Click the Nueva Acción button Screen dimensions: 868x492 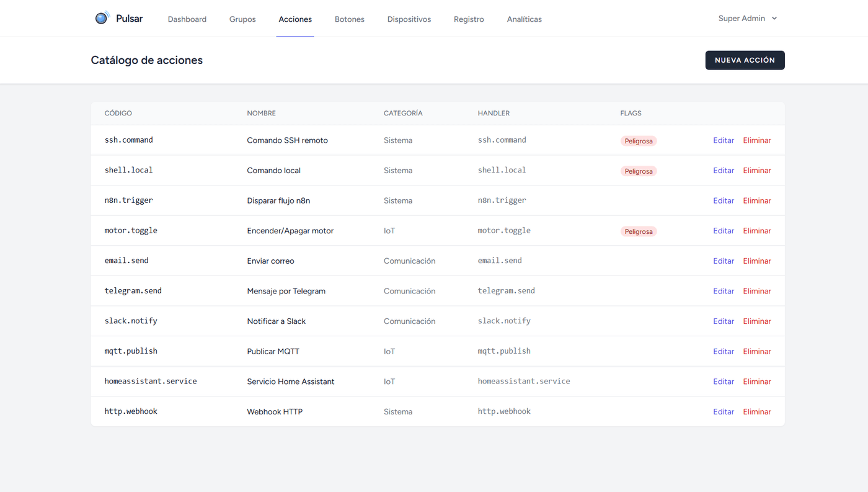(745, 60)
